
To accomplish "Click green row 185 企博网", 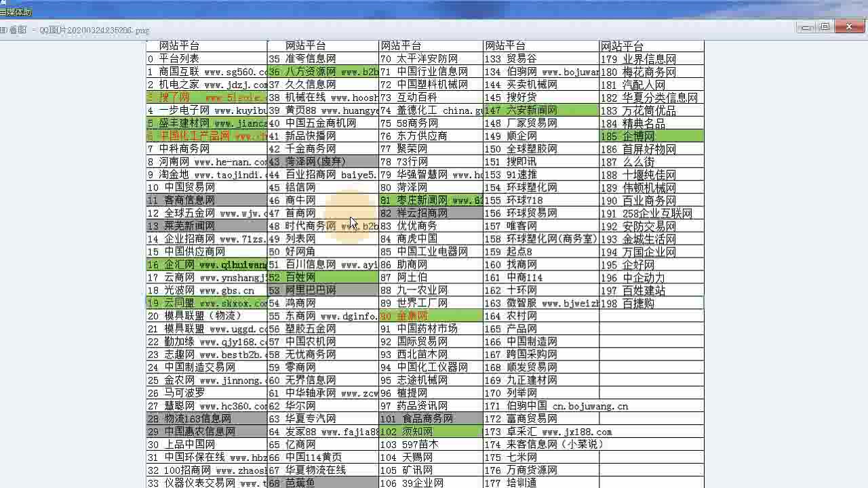I will coord(652,136).
